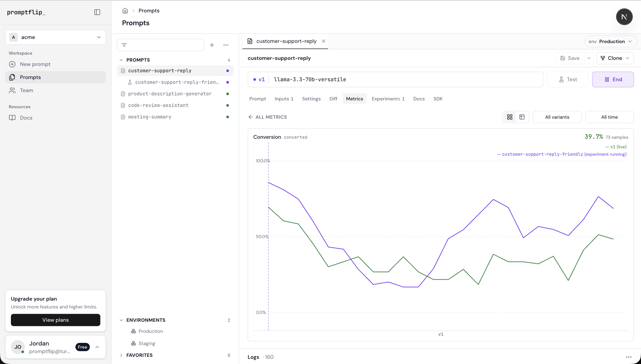Image resolution: width=641 pixels, height=364 pixels.
Task: Collapse the PROMPTS section
Action: coord(121,60)
